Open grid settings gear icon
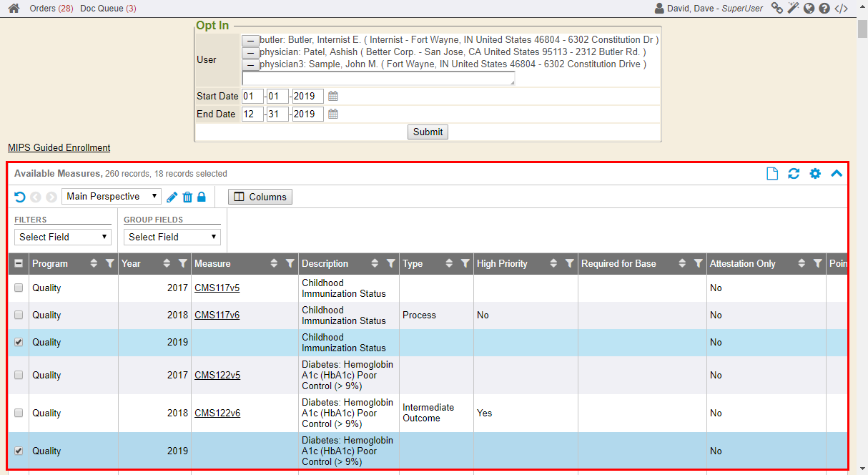868x475 pixels. [815, 174]
